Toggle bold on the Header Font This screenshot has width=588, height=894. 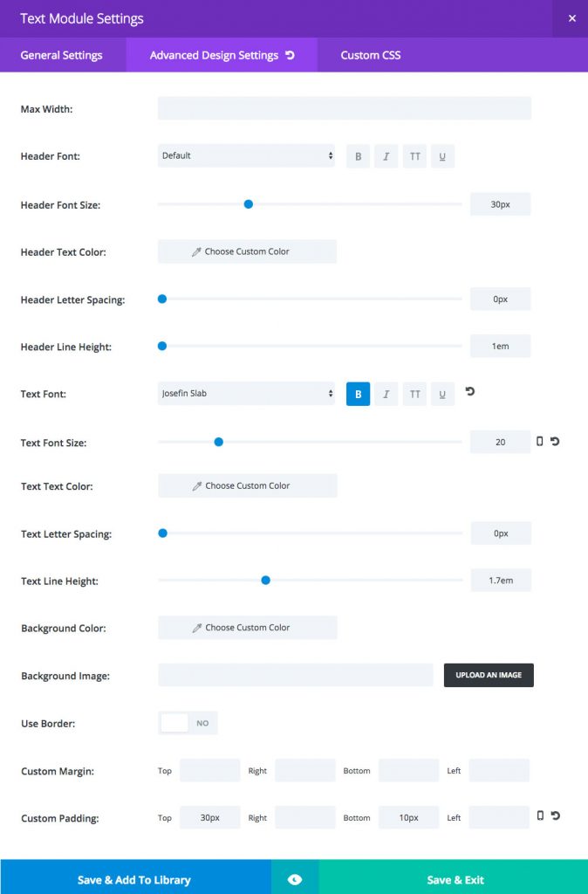coord(358,156)
